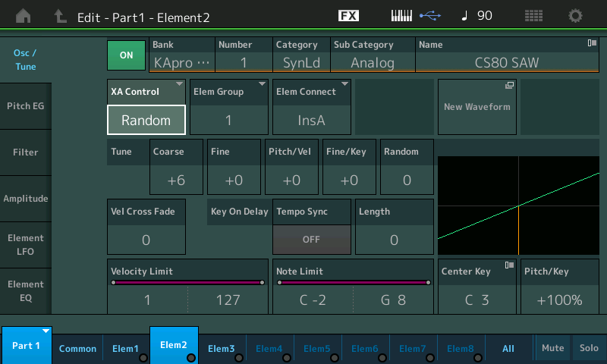Open the Elem Connect InsA dropdown

click(311, 119)
